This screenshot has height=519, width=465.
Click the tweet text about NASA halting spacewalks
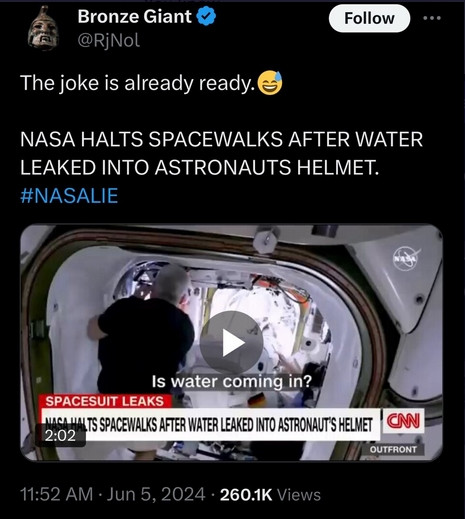[221, 153]
